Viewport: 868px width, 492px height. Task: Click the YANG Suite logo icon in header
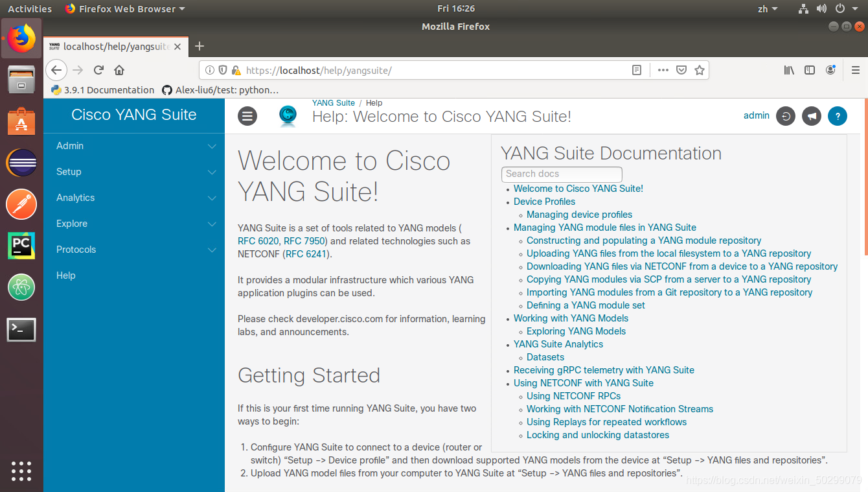pos(288,116)
